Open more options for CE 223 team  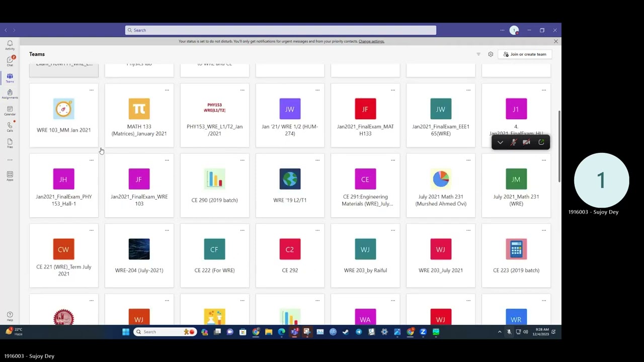pos(544,230)
